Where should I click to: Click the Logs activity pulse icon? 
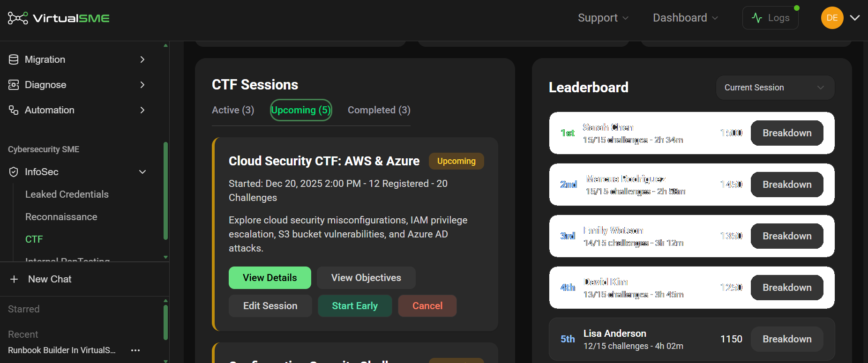coord(757,18)
